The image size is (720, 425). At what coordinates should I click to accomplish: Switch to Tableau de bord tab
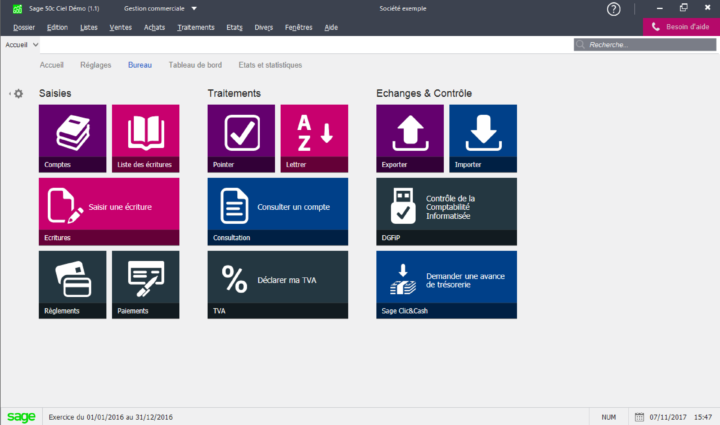click(195, 65)
